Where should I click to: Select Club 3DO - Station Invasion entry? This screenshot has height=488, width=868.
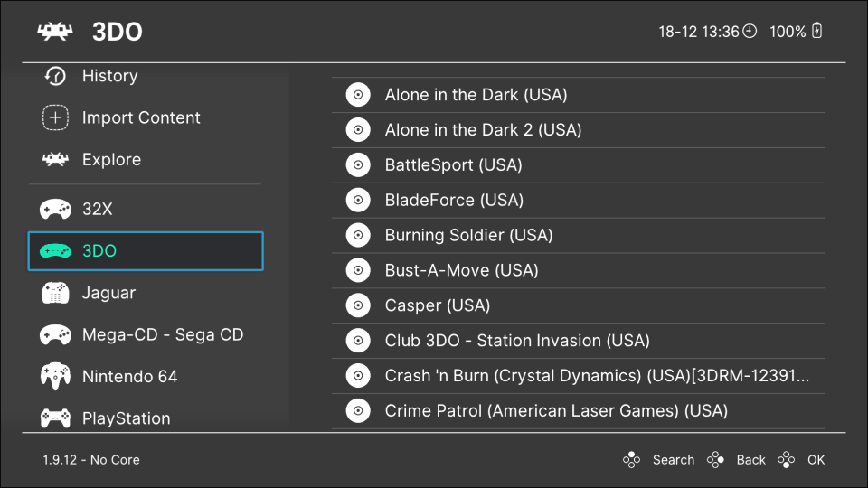[517, 341]
